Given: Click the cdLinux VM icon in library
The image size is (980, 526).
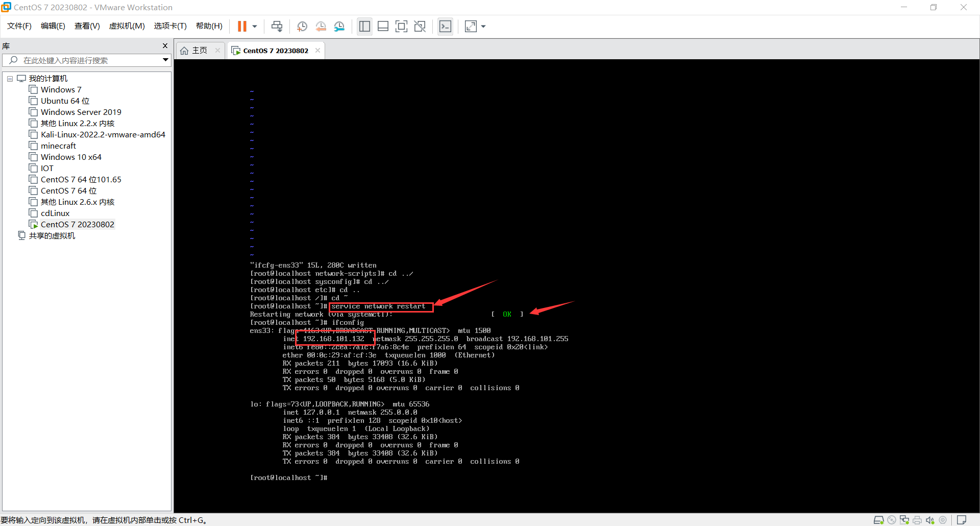Looking at the screenshot, I should (33, 213).
